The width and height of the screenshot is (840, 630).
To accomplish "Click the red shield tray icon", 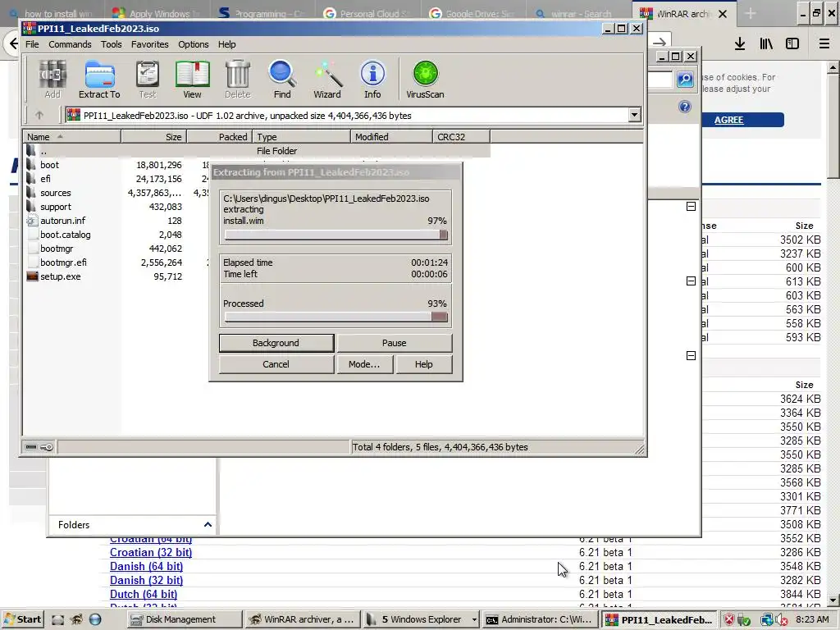I will 729,620.
